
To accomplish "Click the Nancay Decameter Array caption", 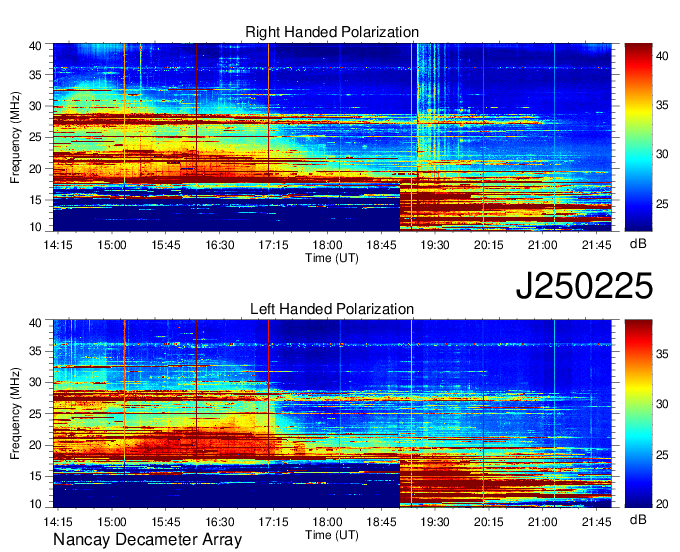I will click(x=147, y=540).
